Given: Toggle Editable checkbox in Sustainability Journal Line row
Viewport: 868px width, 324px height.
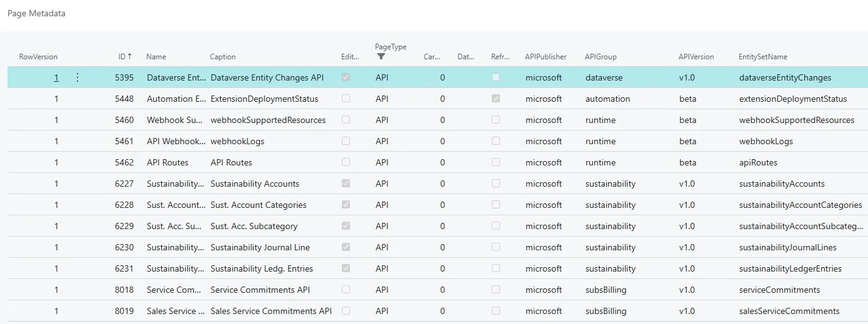Looking at the screenshot, I should click(346, 247).
